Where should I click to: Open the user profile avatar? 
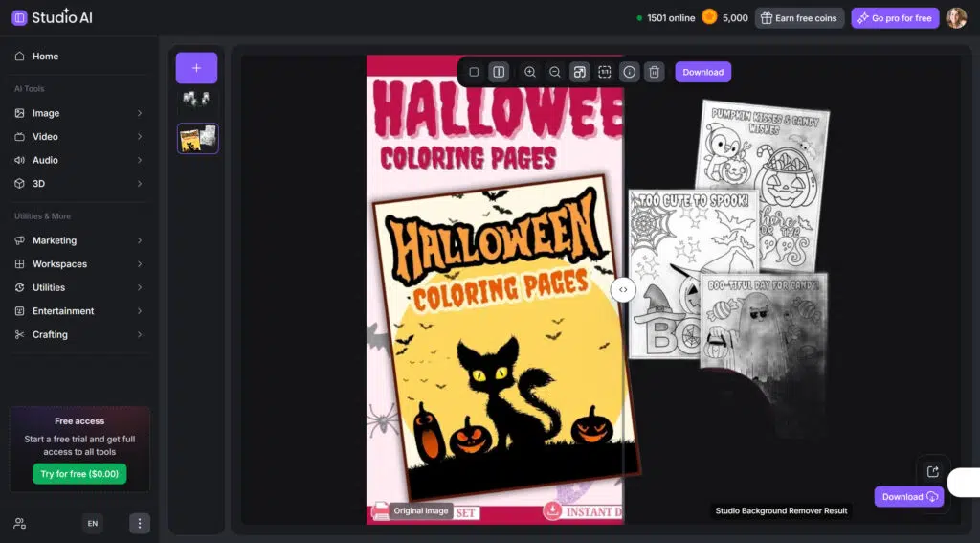pos(956,17)
